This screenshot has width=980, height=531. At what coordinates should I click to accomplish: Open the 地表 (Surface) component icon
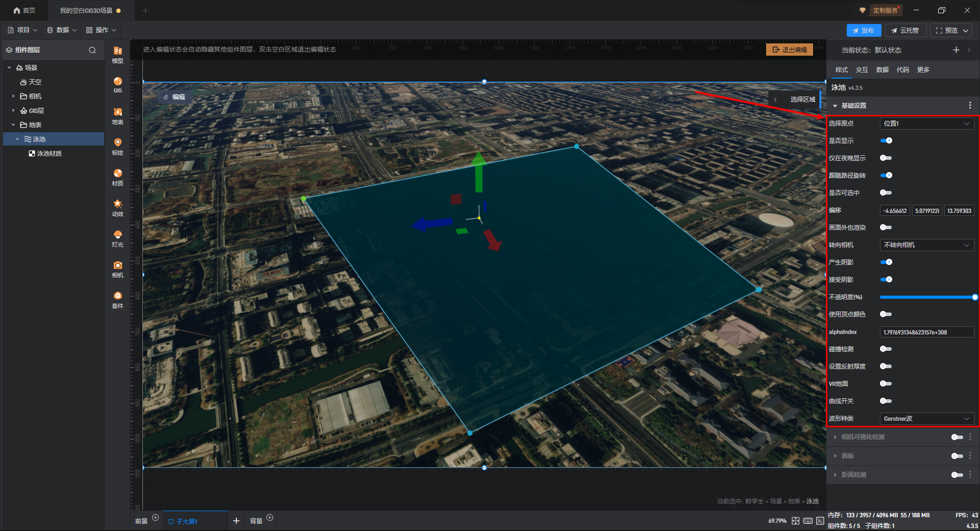pos(117,115)
